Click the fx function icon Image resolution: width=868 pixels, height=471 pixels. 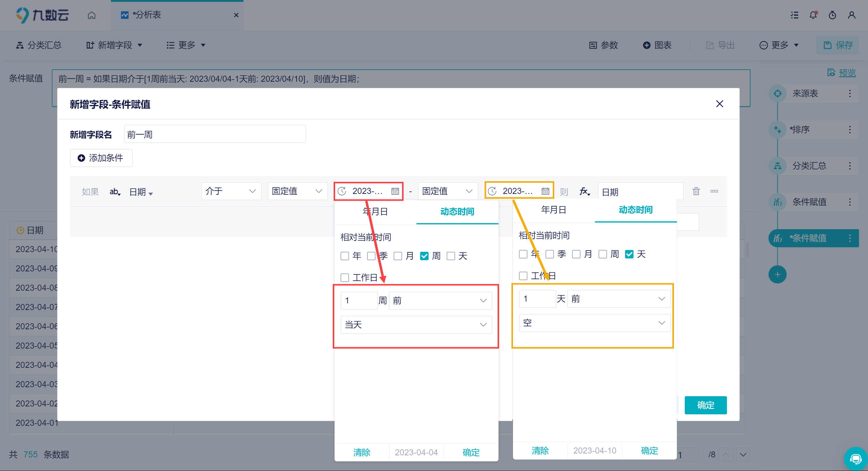tap(584, 191)
